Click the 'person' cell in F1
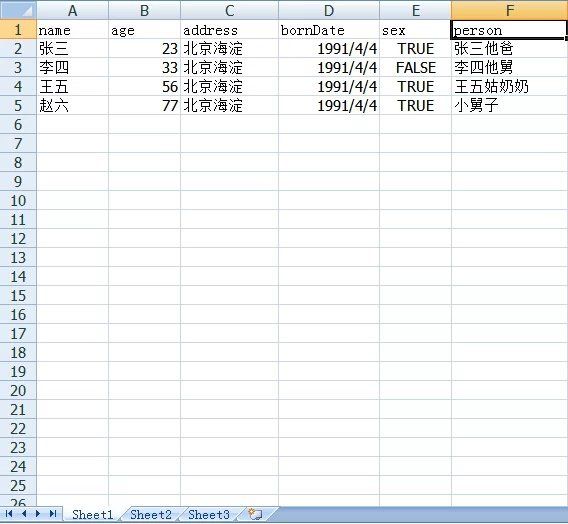Image resolution: width=568 pixels, height=524 pixels. 509,30
